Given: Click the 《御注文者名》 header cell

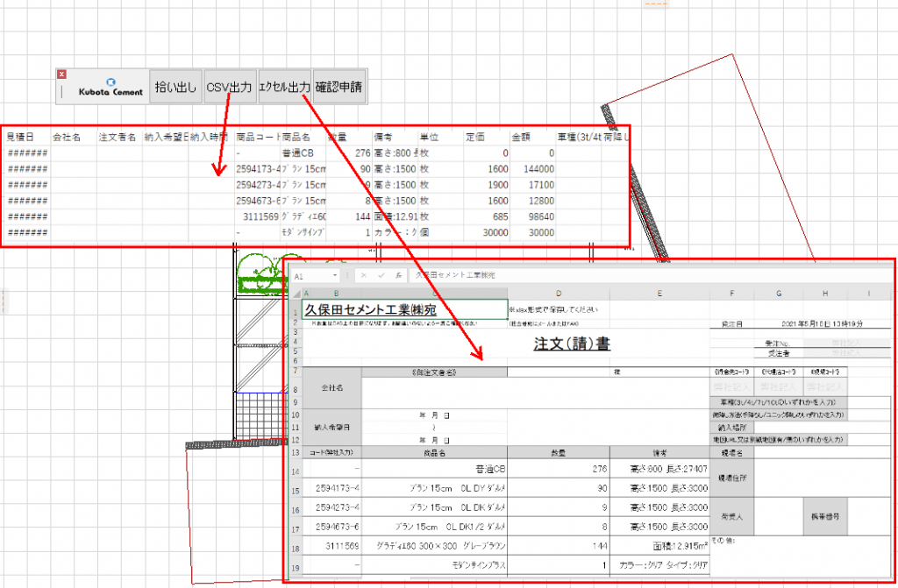Looking at the screenshot, I should [435, 372].
